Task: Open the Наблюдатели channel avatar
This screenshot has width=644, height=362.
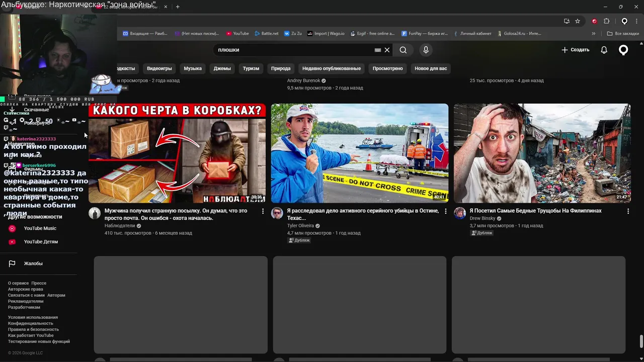Action: tap(95, 213)
